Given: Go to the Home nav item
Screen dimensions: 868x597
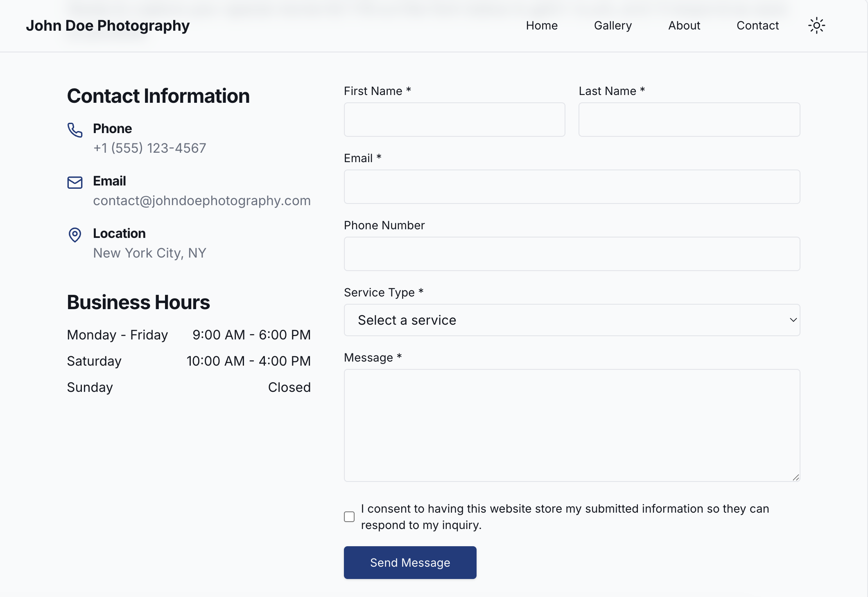Looking at the screenshot, I should pyautogui.click(x=542, y=26).
